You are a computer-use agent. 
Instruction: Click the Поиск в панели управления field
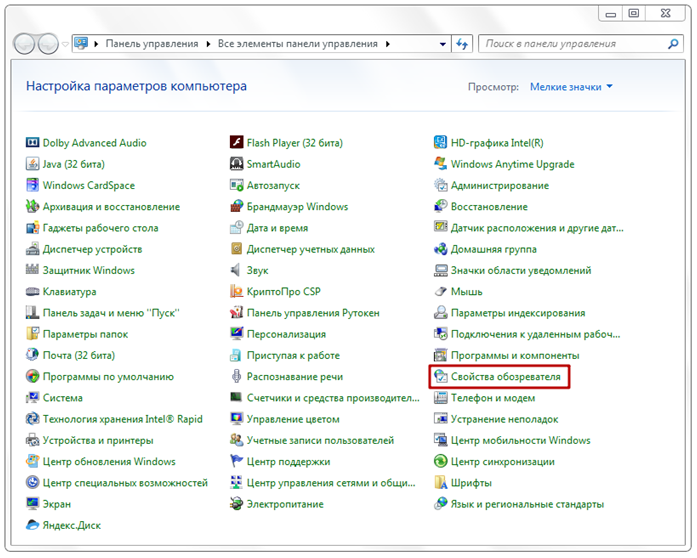581,44
